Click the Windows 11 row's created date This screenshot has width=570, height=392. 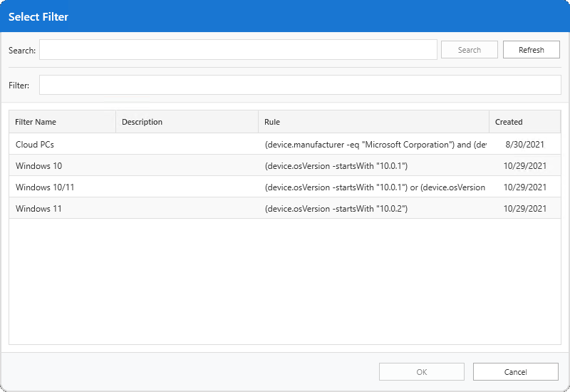[x=524, y=209]
